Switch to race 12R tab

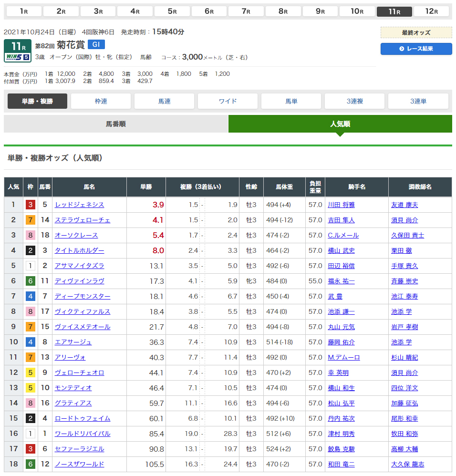432,11
